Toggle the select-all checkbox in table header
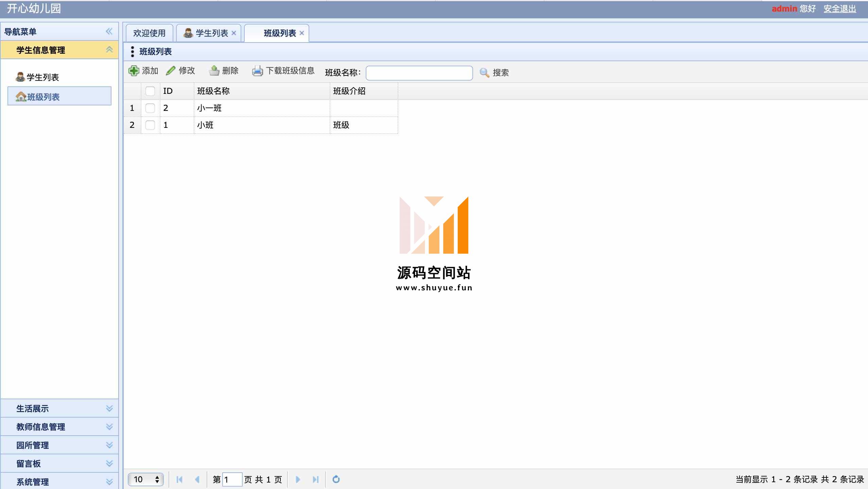This screenshot has width=868, height=489. (x=150, y=91)
